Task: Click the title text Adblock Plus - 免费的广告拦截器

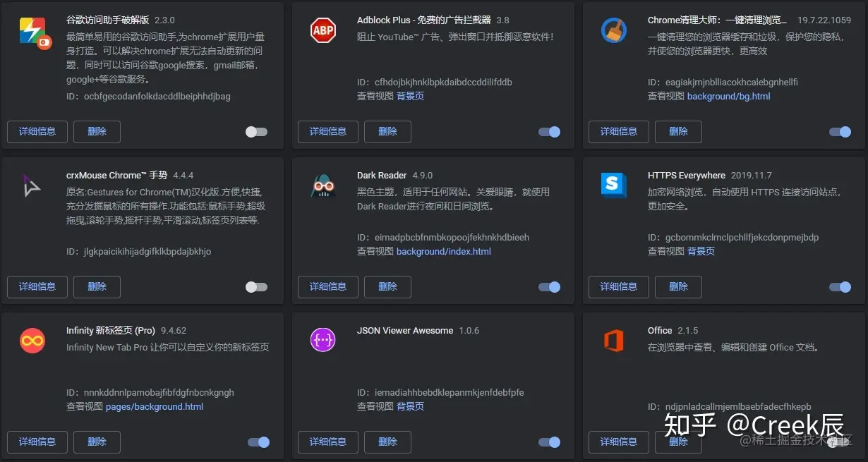Action: pyautogui.click(x=424, y=20)
